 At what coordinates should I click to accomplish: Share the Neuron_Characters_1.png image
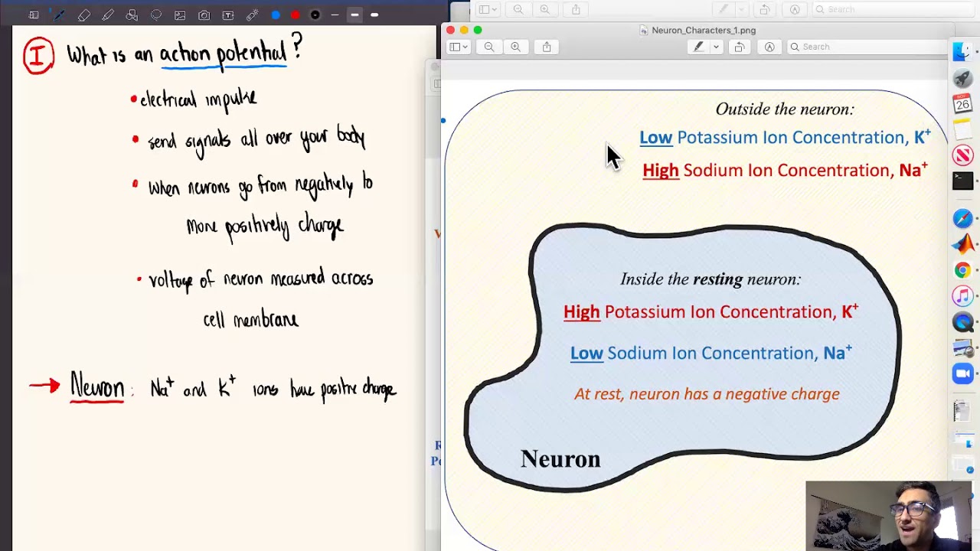pos(547,47)
